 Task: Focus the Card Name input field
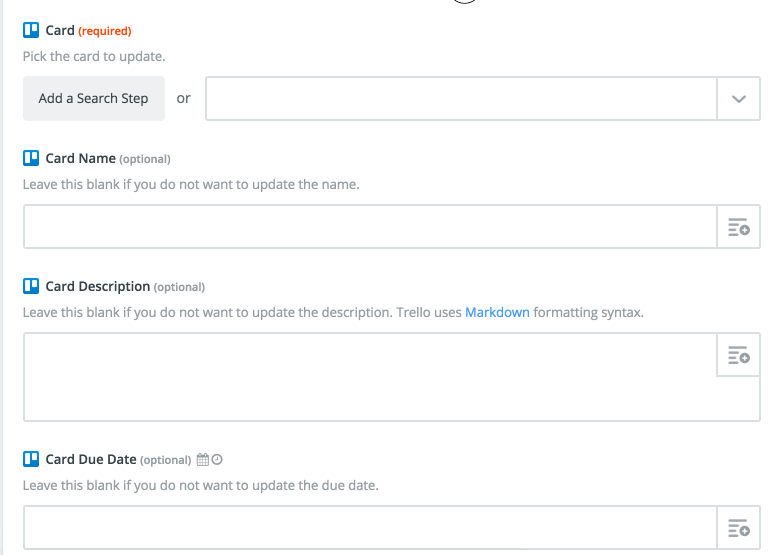pos(370,227)
